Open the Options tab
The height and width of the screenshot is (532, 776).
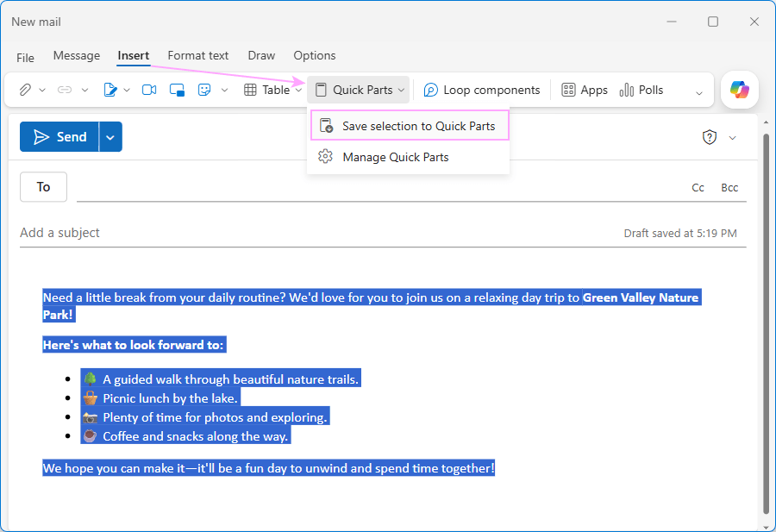point(314,55)
